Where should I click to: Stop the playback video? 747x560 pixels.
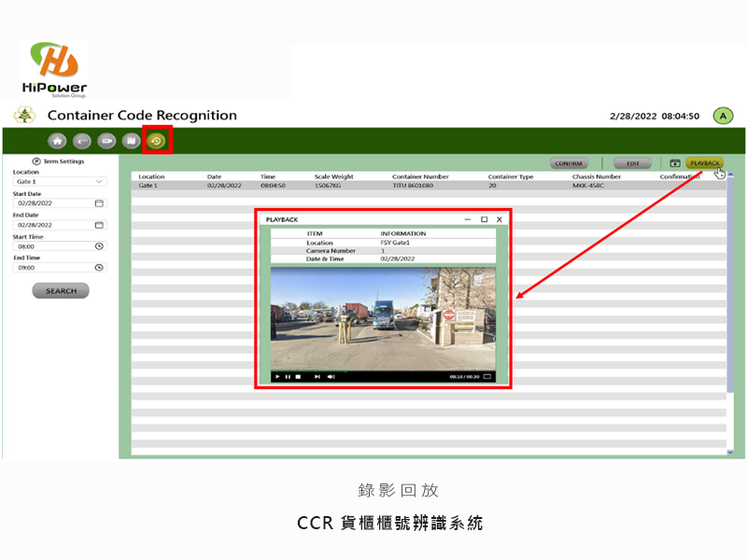(x=298, y=376)
